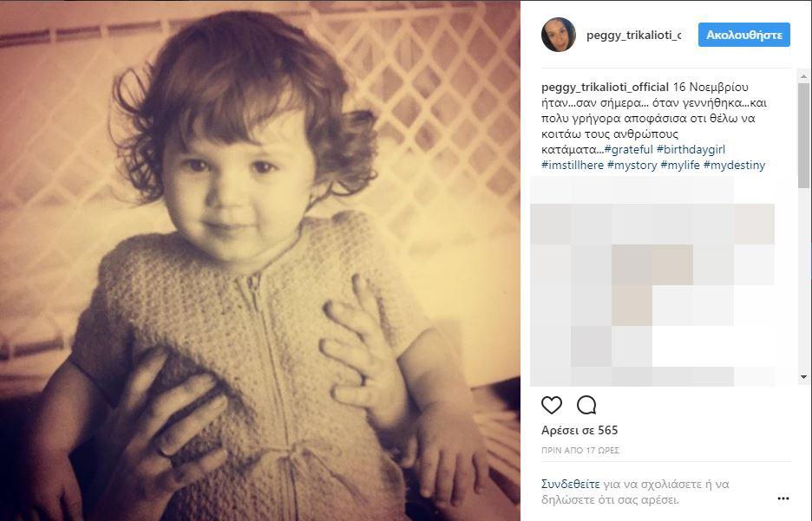The width and height of the screenshot is (812, 521).
Task: Select the #imstillhere hashtag
Action: coord(573,165)
